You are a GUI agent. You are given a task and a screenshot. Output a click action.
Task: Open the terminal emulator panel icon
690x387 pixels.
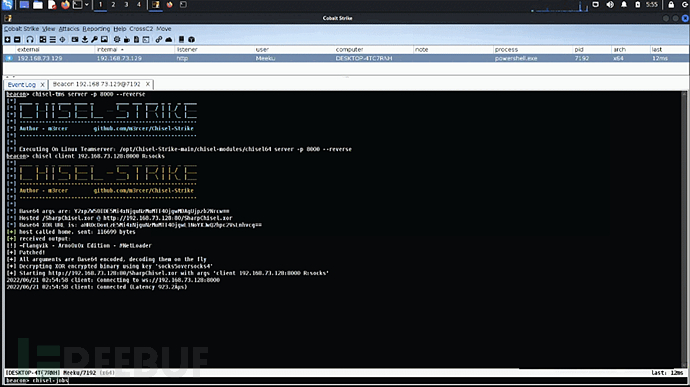(77, 5)
